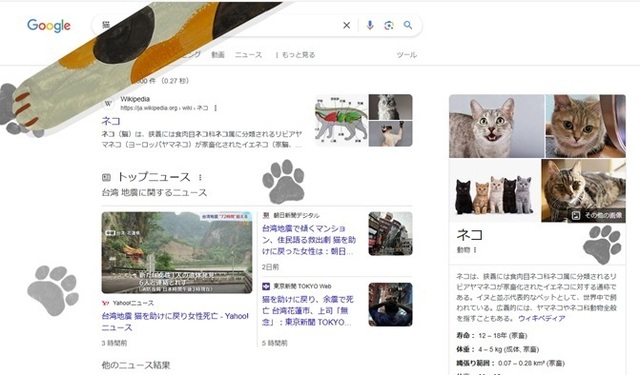The height and width of the screenshot is (375, 640).
Task: Open the Taiwan earthquake landscape news image
Action: (177, 253)
